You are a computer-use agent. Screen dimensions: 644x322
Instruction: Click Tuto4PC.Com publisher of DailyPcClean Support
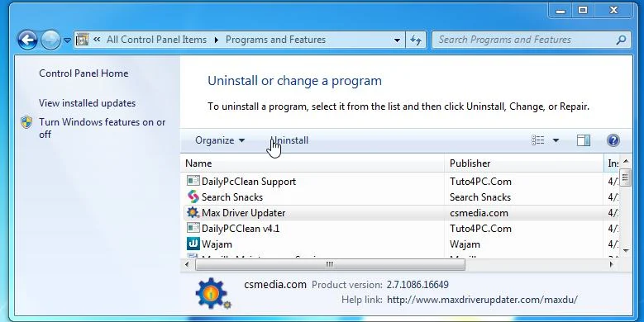click(x=480, y=182)
